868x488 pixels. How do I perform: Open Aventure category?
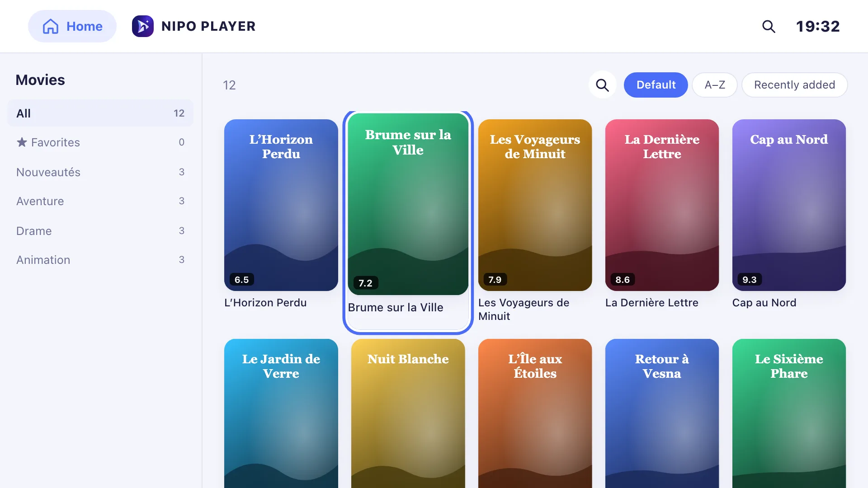coord(100,201)
